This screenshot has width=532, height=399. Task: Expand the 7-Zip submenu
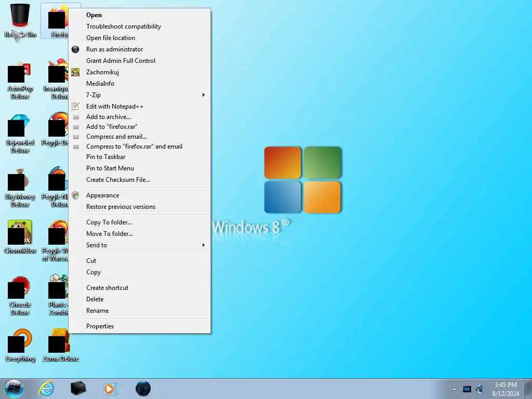pos(140,95)
